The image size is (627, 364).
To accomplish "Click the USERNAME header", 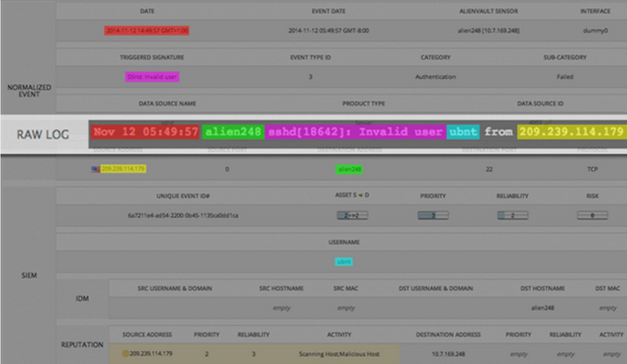I will pos(344,242).
